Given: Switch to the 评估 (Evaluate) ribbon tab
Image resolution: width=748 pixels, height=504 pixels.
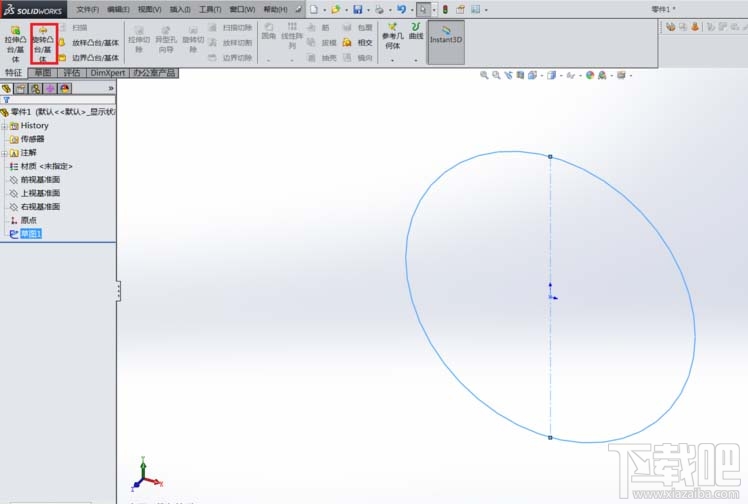Looking at the screenshot, I should pos(72,72).
